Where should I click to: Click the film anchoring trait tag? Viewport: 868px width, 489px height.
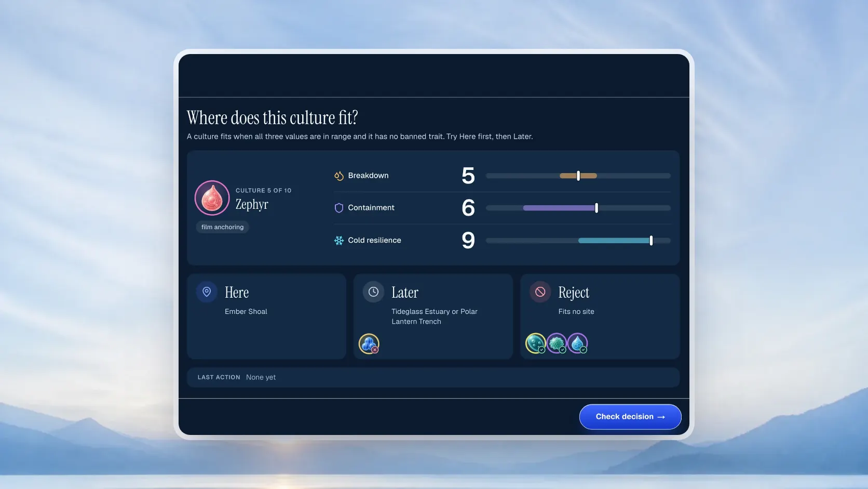pos(222,227)
